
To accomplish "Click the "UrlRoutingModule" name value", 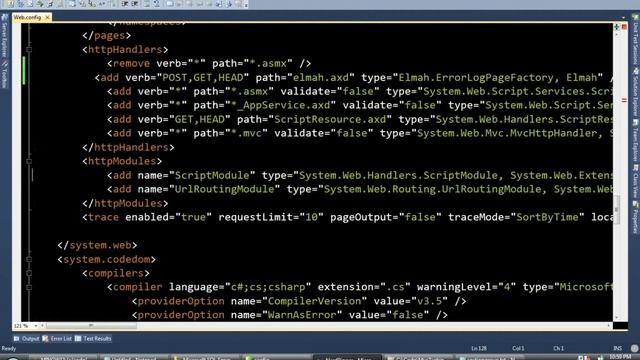I will (x=224, y=189).
